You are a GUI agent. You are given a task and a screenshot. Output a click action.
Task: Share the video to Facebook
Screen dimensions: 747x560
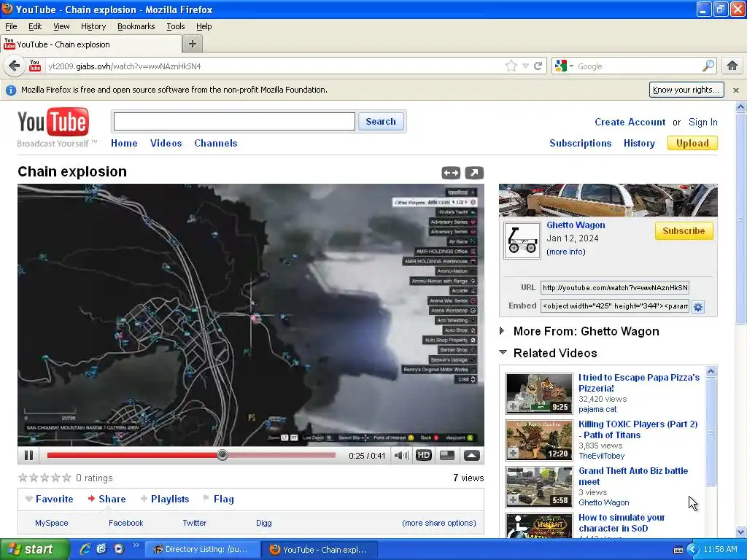[x=125, y=523]
